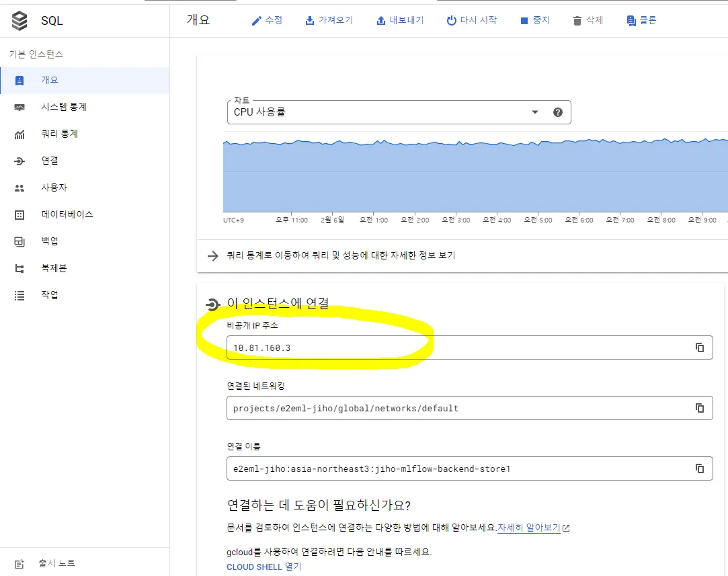Click the 쿼리 통계 chart icon
The image size is (728, 576).
19,134
